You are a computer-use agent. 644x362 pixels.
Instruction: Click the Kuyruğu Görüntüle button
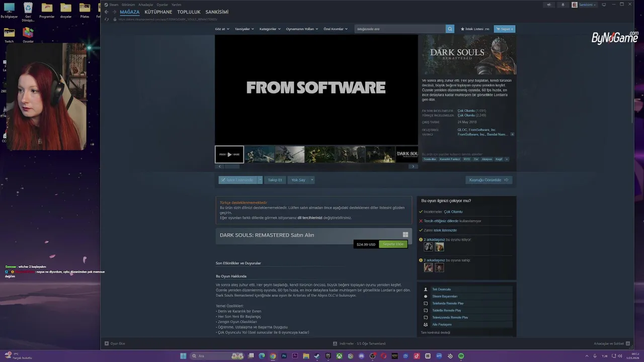[x=489, y=179]
